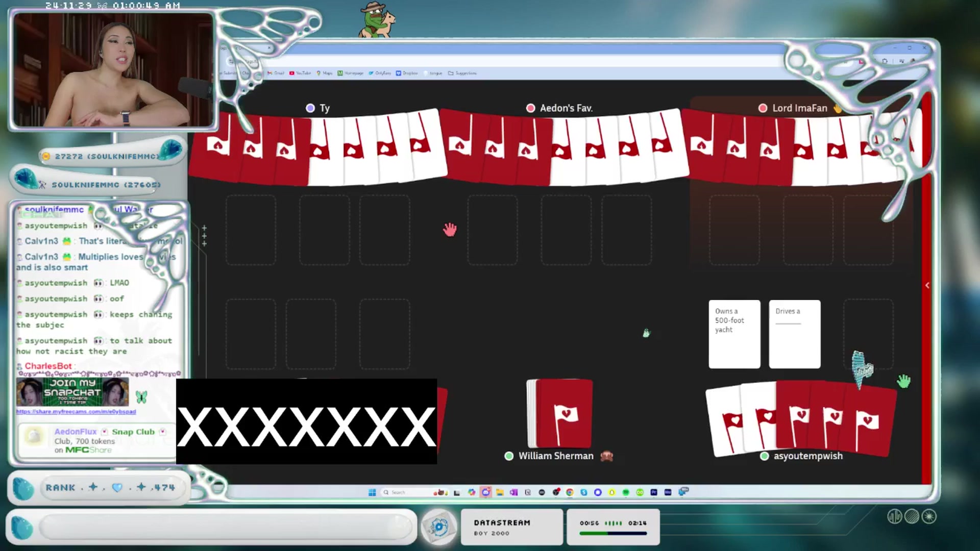Click William Sherman's red card deck
The width and height of the screenshot is (980, 551).
point(563,414)
